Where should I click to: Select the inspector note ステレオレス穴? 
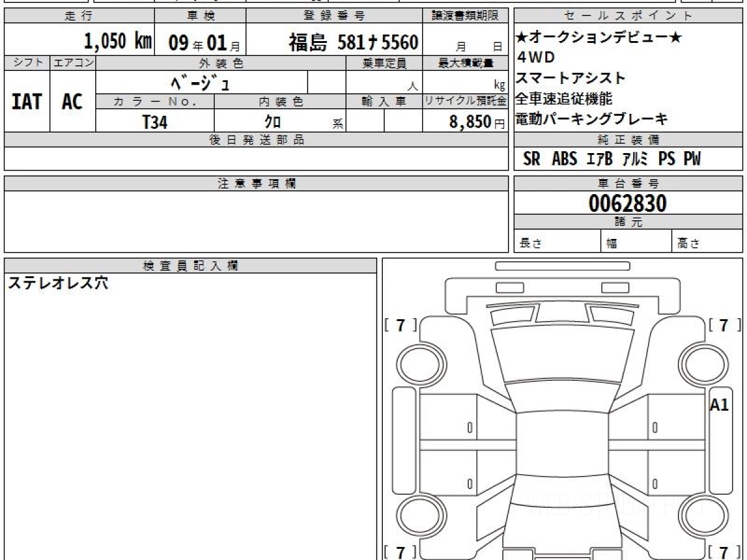tap(58, 283)
